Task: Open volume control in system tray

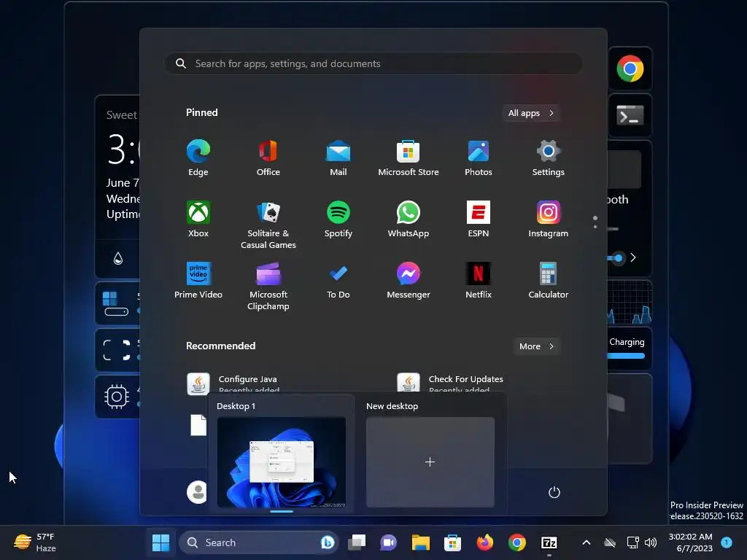Action: click(651, 542)
